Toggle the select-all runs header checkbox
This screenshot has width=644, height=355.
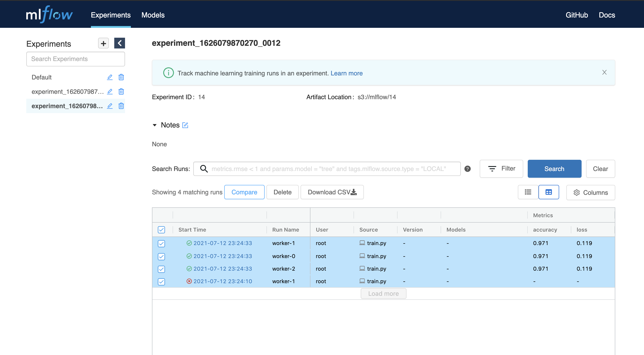click(x=161, y=230)
